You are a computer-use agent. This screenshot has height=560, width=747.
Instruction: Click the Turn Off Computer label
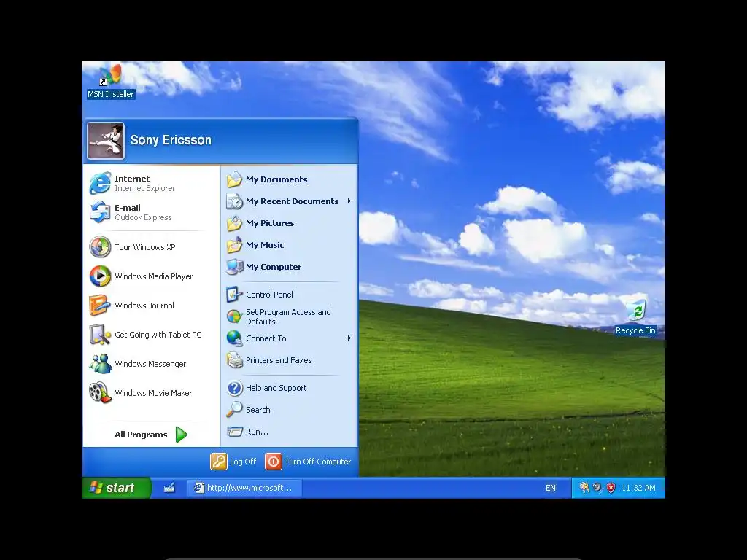click(x=318, y=462)
